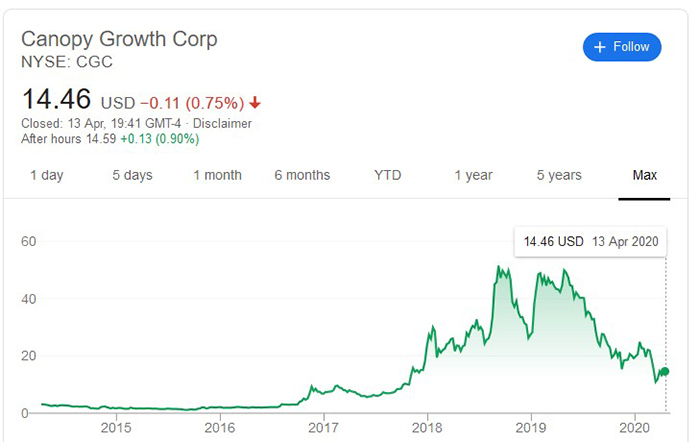Screen dimensions: 700x442
Task: Click the green data point on chart
Action: [x=665, y=372]
